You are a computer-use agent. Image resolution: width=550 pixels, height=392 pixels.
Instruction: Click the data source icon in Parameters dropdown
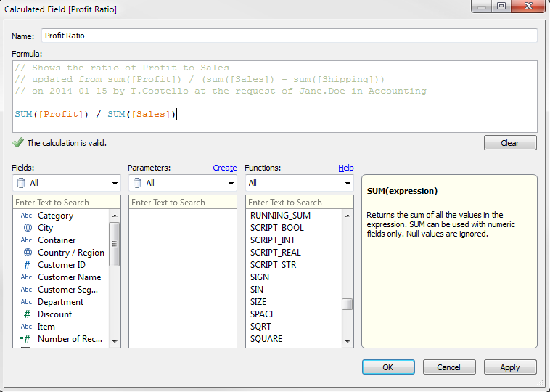(138, 183)
